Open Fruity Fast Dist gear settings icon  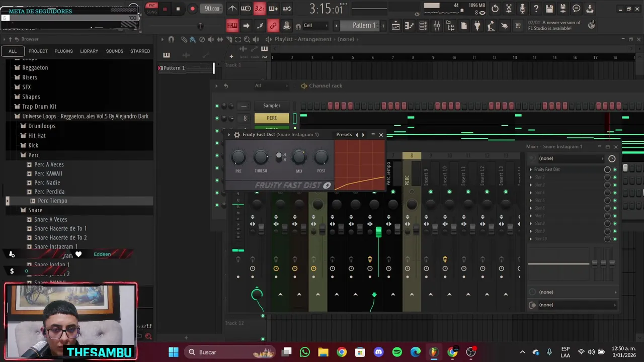[x=237, y=135]
